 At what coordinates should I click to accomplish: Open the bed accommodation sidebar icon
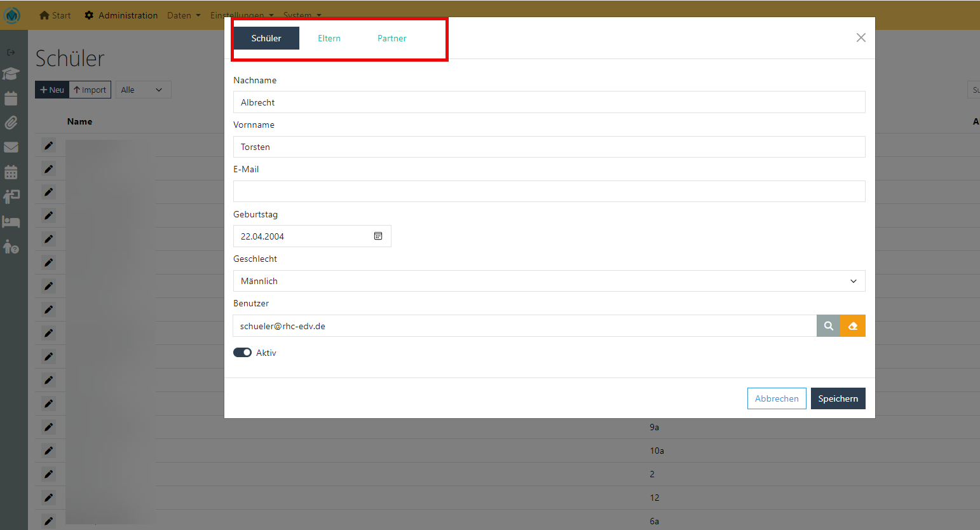tap(11, 222)
